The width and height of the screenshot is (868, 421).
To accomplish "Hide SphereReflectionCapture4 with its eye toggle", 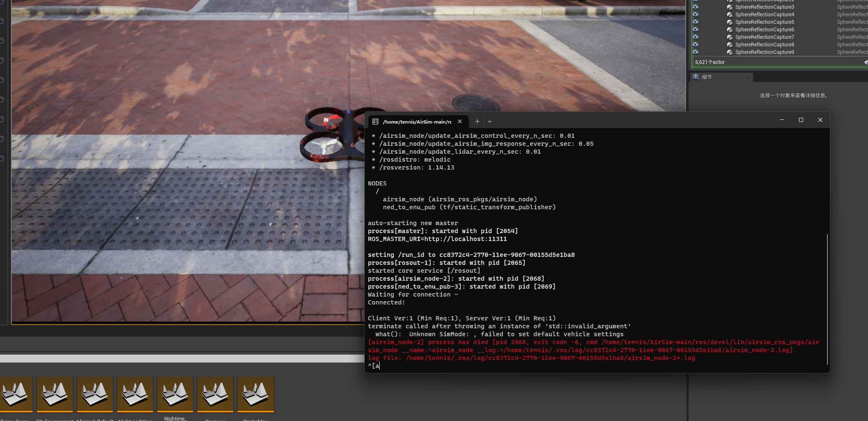I will 695,15.
